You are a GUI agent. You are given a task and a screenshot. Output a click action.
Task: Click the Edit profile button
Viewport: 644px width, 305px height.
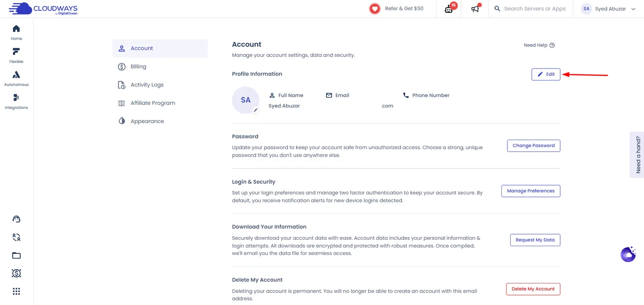(546, 74)
